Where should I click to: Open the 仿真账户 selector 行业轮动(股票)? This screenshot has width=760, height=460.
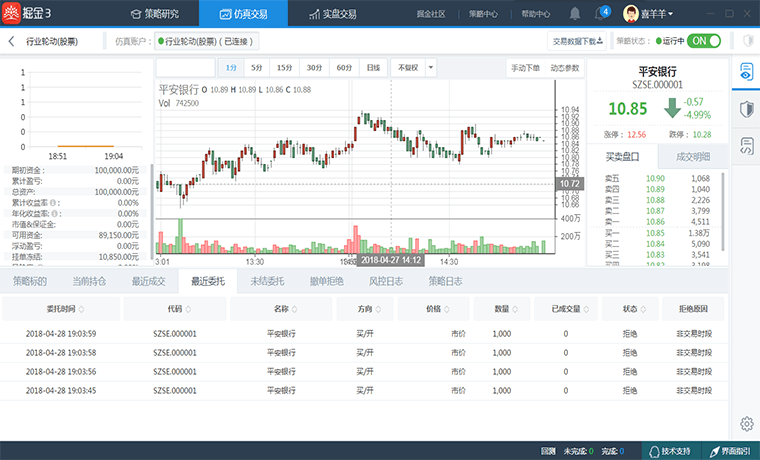pos(206,41)
